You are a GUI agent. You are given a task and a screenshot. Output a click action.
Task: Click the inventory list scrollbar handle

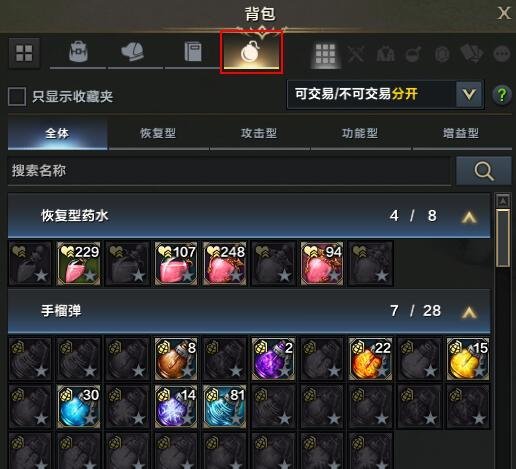pos(503,238)
